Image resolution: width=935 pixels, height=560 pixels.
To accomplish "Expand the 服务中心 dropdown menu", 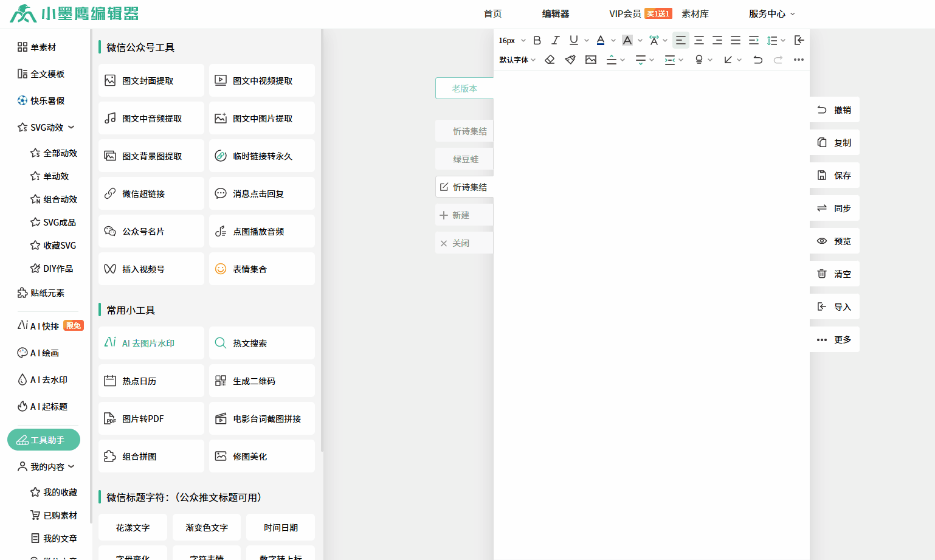I will (771, 13).
